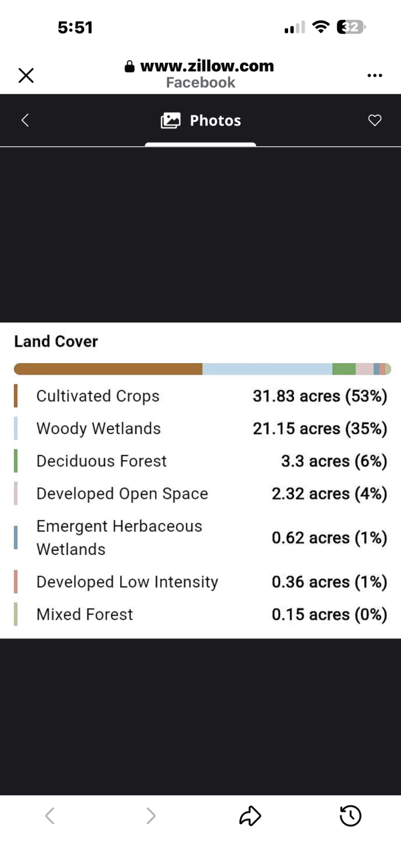Tap the heart icon to save listing

[x=375, y=120]
